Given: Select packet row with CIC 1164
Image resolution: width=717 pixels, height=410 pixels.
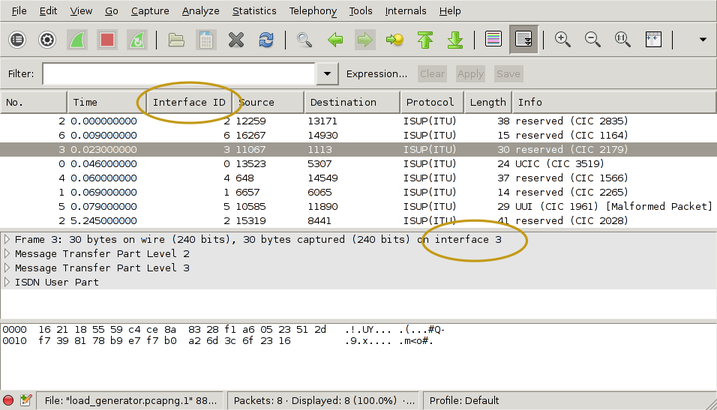Looking at the screenshot, I should tap(358, 135).
